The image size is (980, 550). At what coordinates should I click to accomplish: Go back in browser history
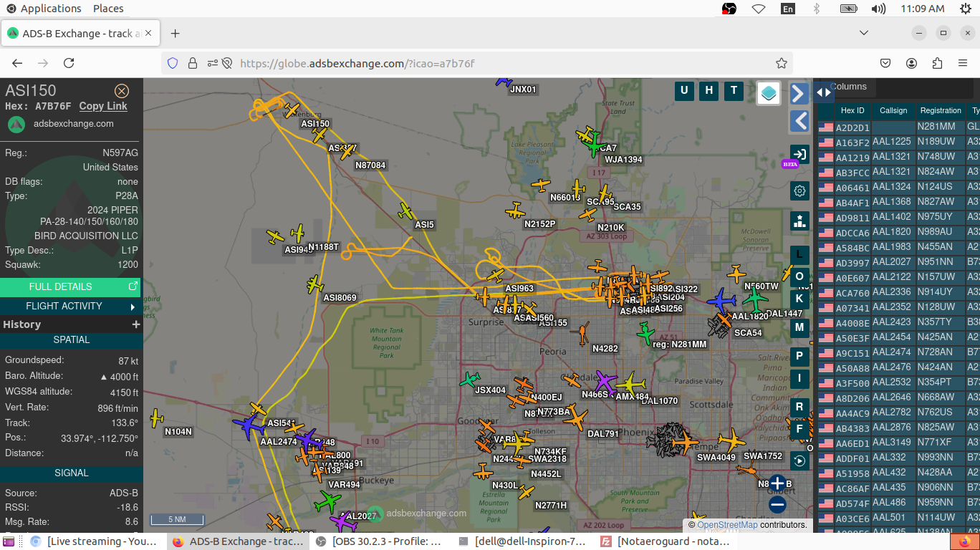tap(17, 63)
